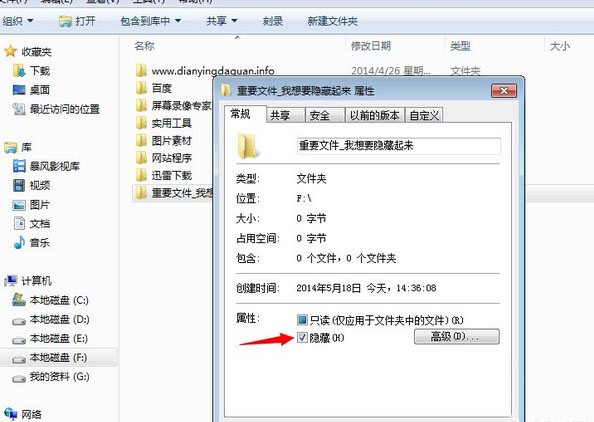Image resolution: width=594 pixels, height=422 pixels.
Task: Sort by 类型 column header
Action: [460, 46]
